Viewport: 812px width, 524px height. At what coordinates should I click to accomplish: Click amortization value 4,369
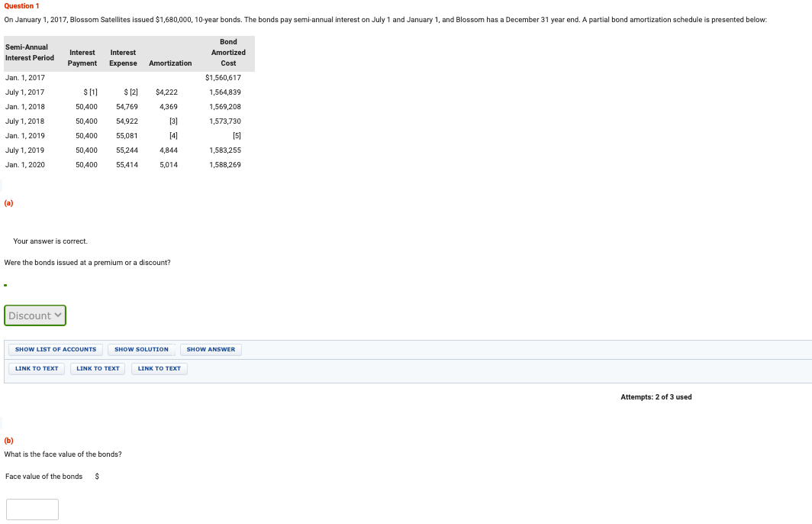[x=169, y=107]
